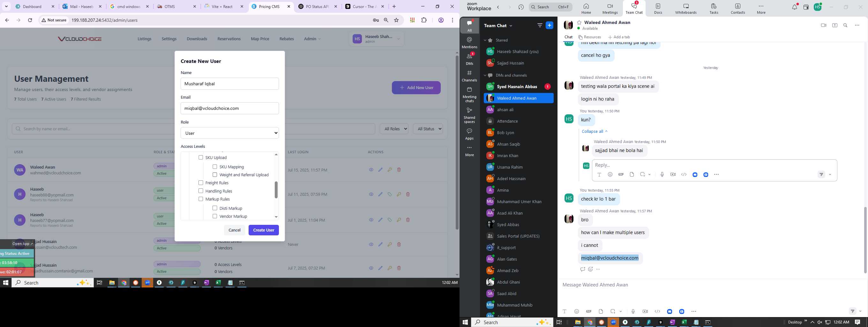Check the Handling Rules checkbox
The width and height of the screenshot is (868, 327).
(x=201, y=191)
